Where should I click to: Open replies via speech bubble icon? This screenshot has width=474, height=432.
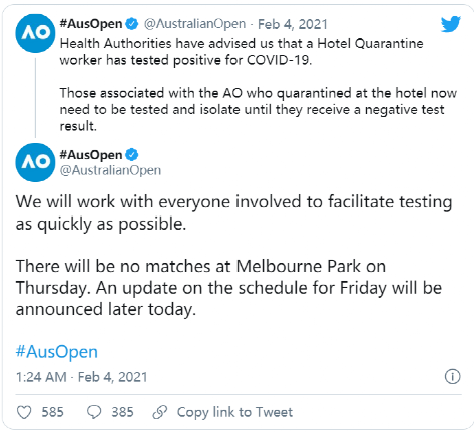94,412
